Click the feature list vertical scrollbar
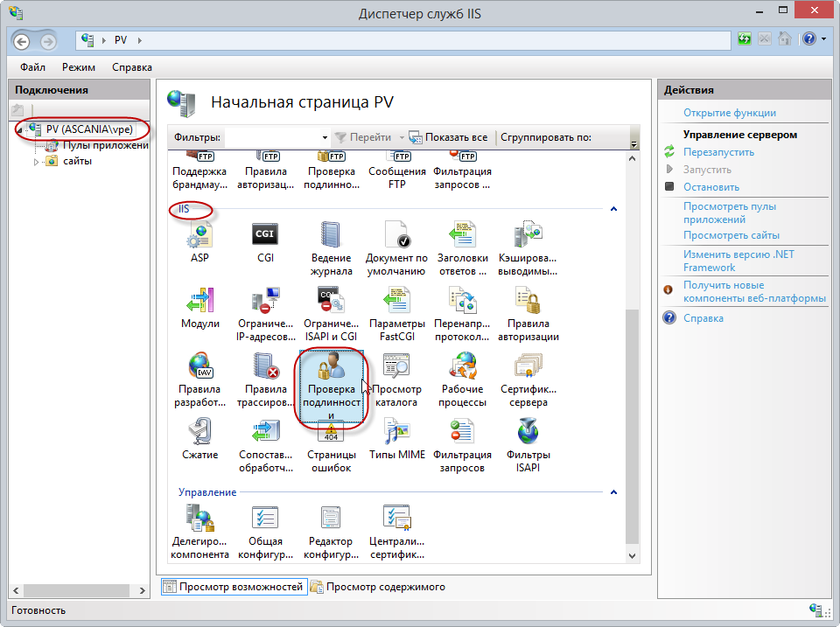Screen dimensions: 840x627 [x=632, y=426]
